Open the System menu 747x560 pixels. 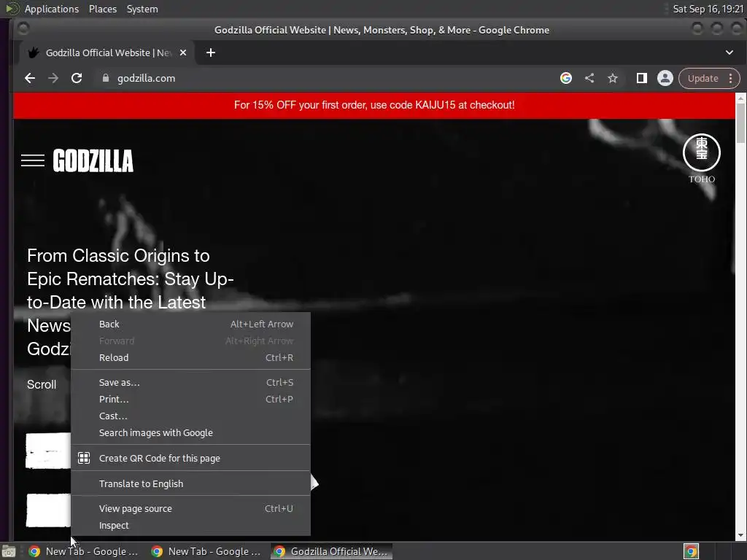[x=142, y=9]
